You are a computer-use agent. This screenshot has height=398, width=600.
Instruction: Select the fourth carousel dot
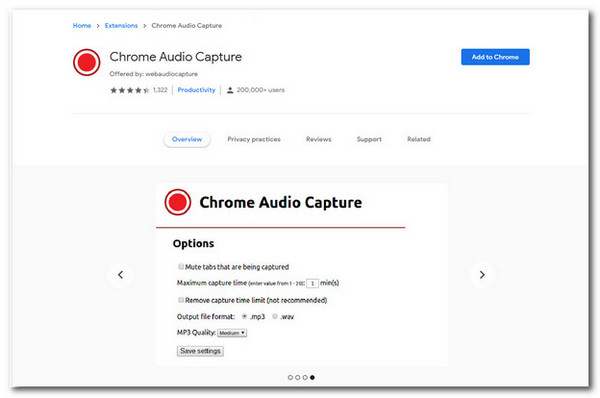(312, 377)
